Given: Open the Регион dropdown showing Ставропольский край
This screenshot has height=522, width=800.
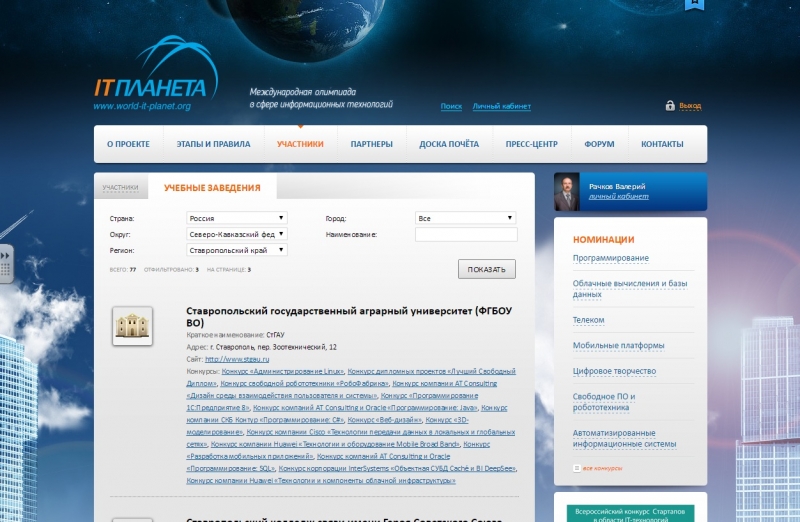Looking at the screenshot, I should 237,250.
